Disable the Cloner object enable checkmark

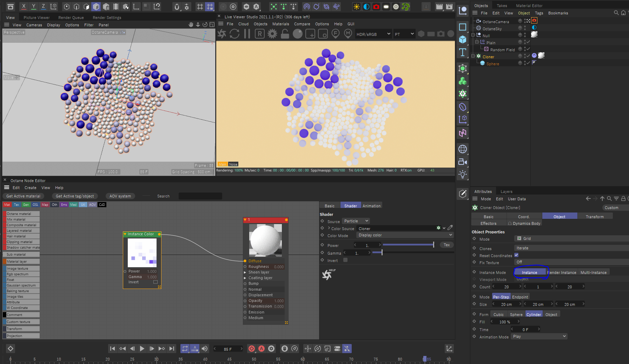(x=528, y=56)
